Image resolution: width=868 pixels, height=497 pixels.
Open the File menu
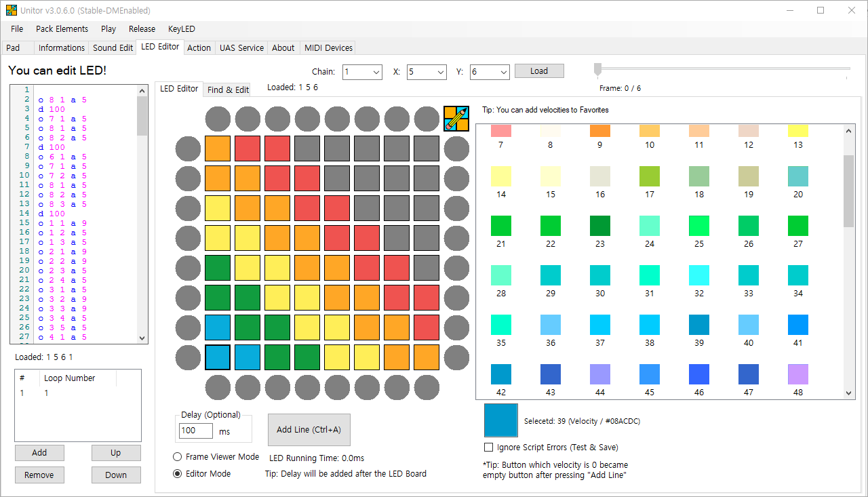pos(17,29)
